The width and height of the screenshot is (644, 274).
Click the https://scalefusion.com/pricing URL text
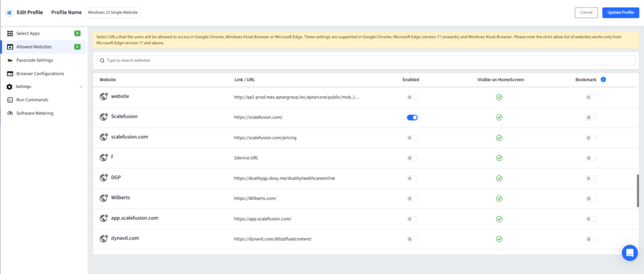click(x=265, y=138)
